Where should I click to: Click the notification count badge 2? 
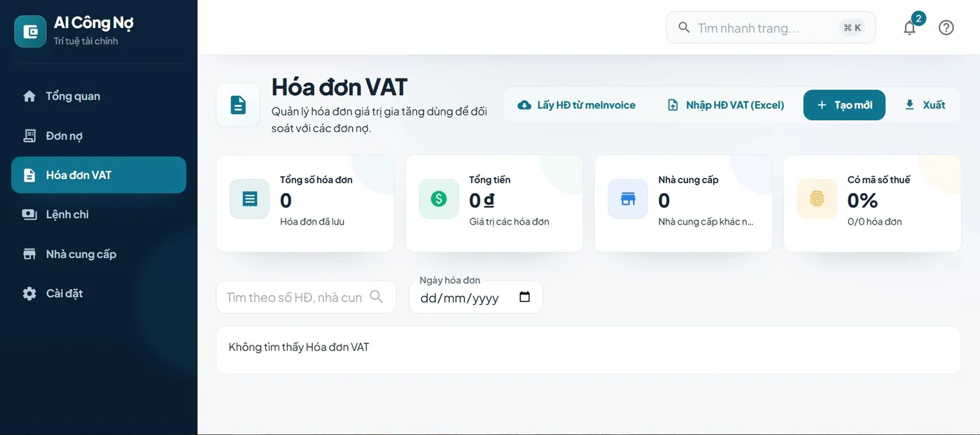click(x=918, y=18)
